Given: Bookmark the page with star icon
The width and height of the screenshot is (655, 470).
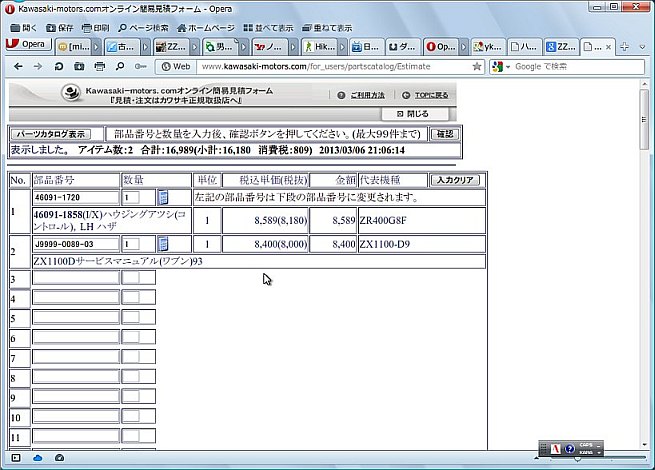Looking at the screenshot, I should click(477, 66).
